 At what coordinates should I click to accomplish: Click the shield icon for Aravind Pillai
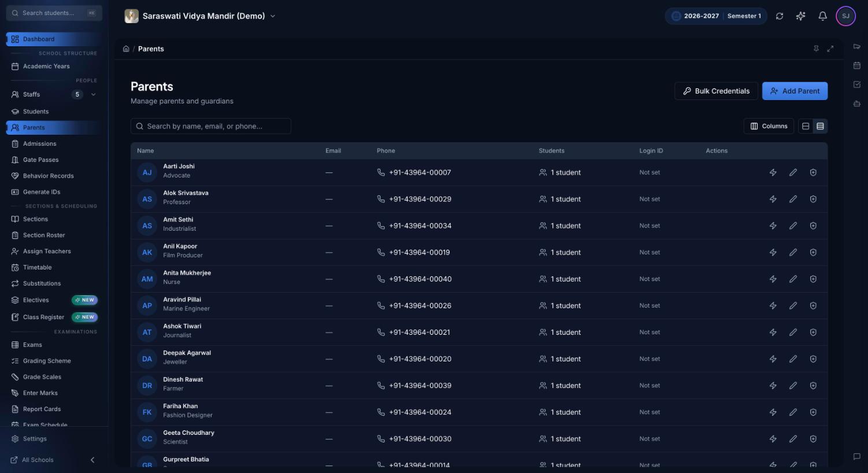[x=813, y=305]
